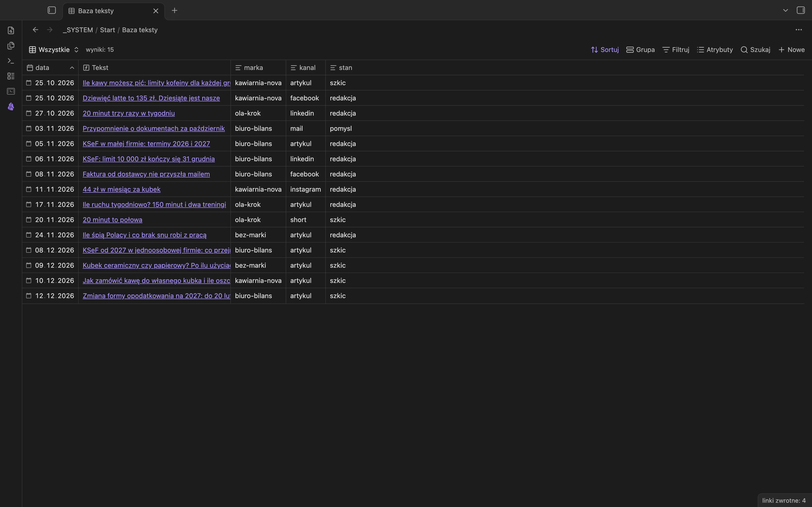812x507 pixels.
Task: Open the Atrybuty properties list
Action: click(x=715, y=50)
